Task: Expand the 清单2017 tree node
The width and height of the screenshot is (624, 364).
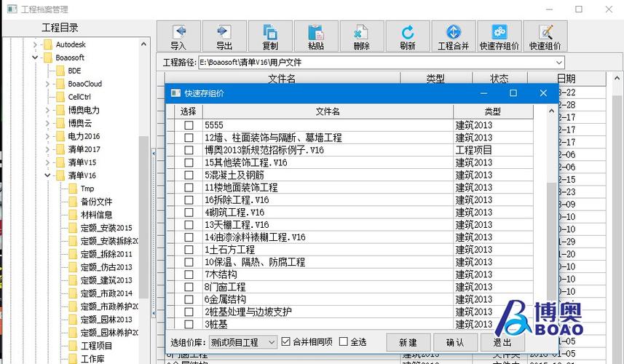Action: pyautogui.click(x=48, y=149)
